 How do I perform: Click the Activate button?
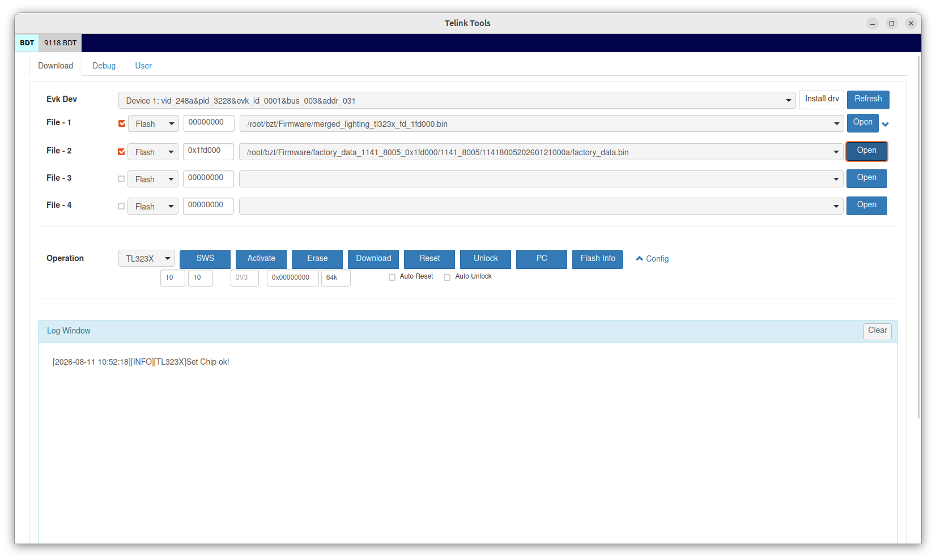click(x=261, y=259)
